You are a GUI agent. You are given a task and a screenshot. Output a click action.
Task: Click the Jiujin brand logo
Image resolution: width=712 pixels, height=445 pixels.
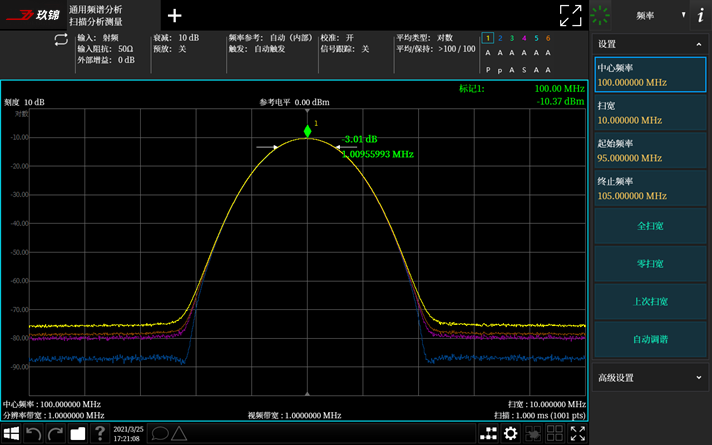pos(33,15)
